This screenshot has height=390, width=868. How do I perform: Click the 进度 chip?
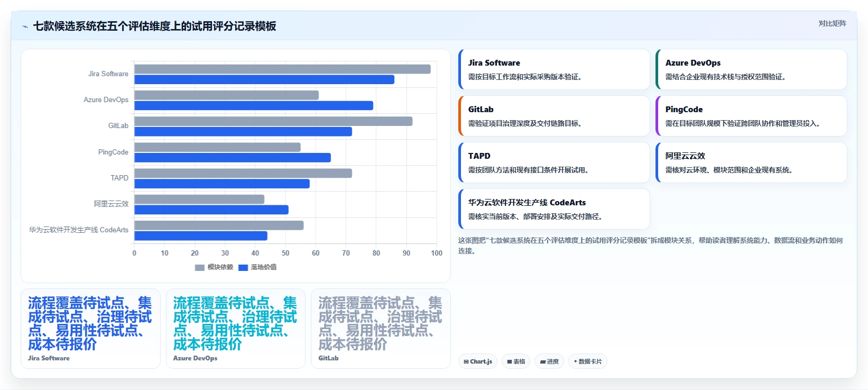point(549,361)
